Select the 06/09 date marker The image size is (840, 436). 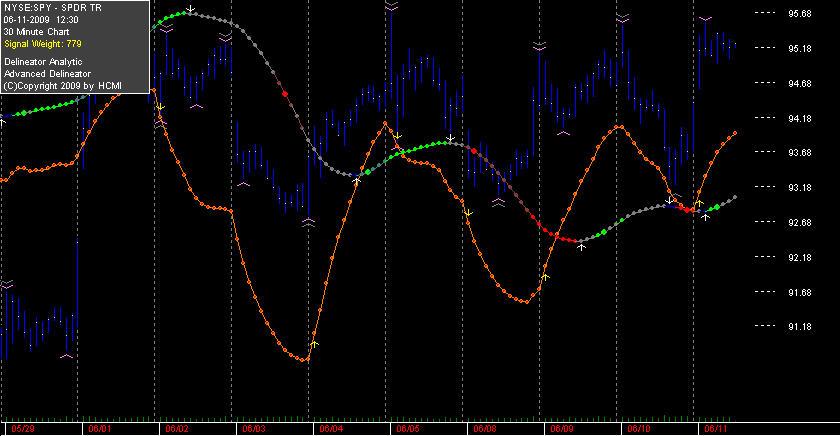(x=562, y=429)
